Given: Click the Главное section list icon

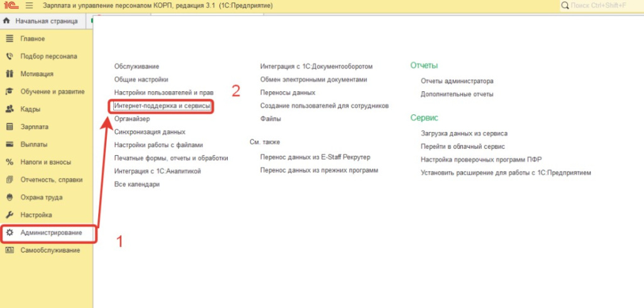Looking at the screenshot, I should click(x=10, y=38).
